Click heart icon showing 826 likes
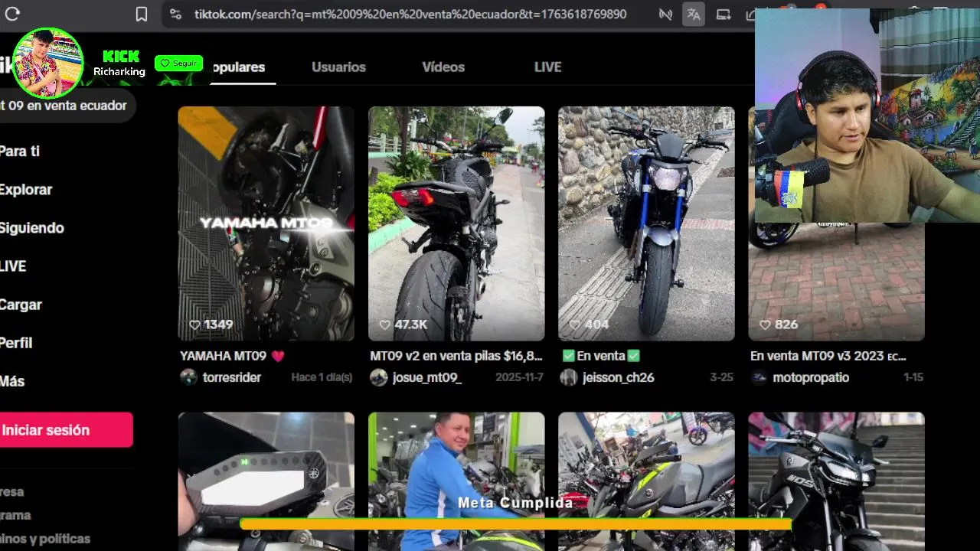 pos(764,324)
